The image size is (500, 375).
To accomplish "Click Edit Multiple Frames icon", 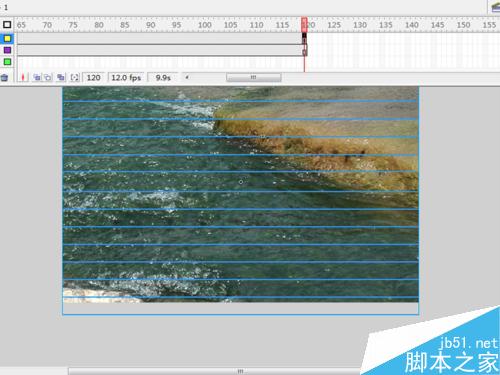I will tap(61, 77).
